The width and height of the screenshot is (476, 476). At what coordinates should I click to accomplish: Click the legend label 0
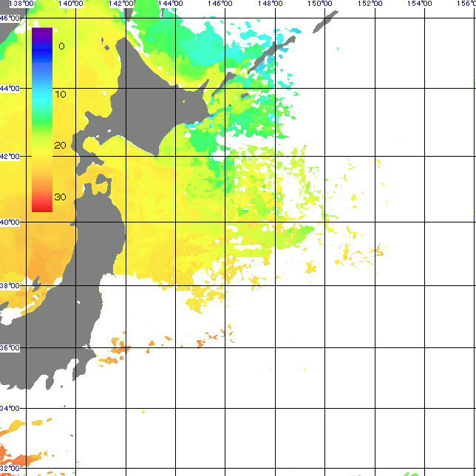[x=61, y=46]
